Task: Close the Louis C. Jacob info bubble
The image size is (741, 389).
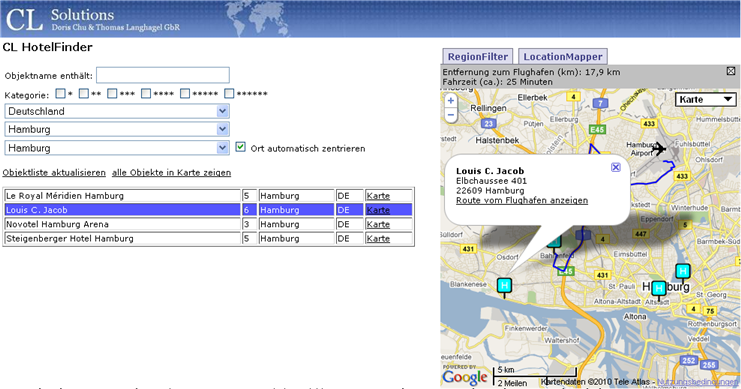Action: [x=615, y=167]
